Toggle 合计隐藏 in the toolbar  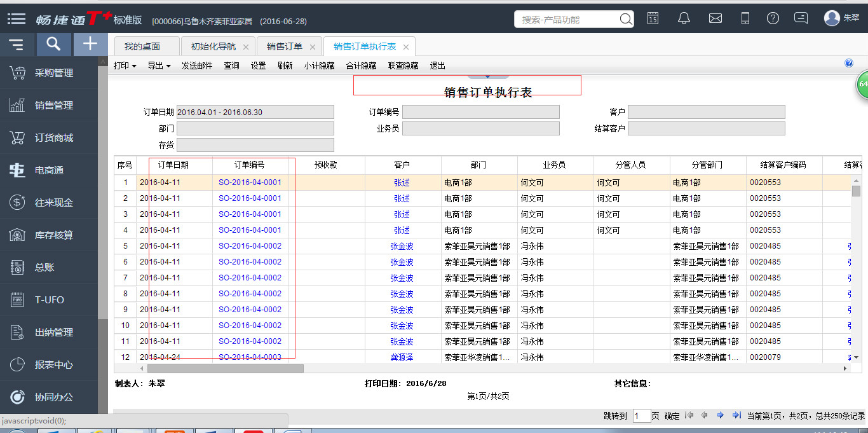point(361,65)
